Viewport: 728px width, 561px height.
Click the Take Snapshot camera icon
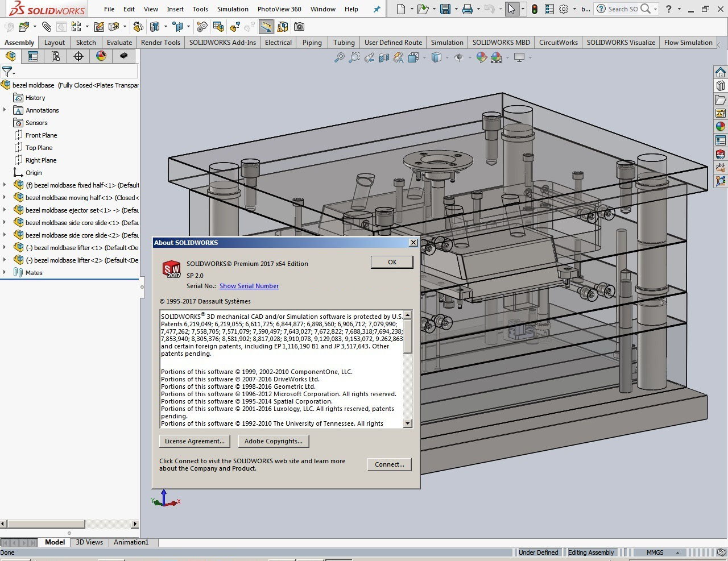point(299,27)
